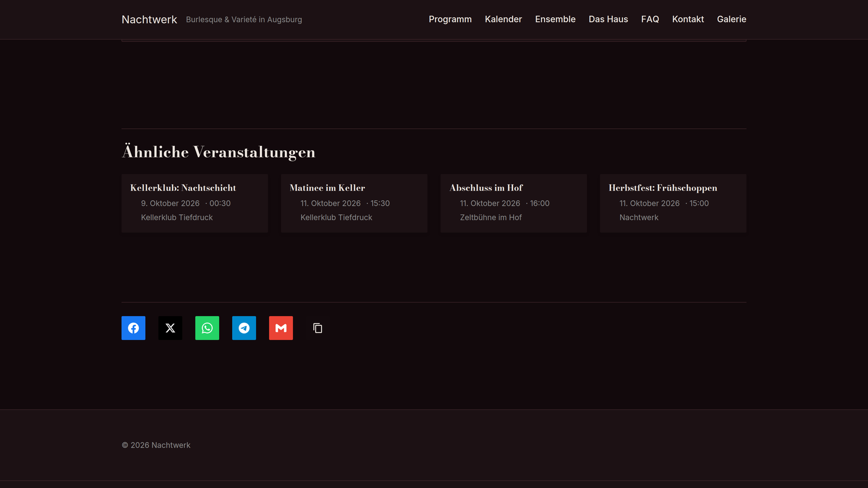868x488 pixels.
Task: Open the Programm menu item
Action: (450, 20)
